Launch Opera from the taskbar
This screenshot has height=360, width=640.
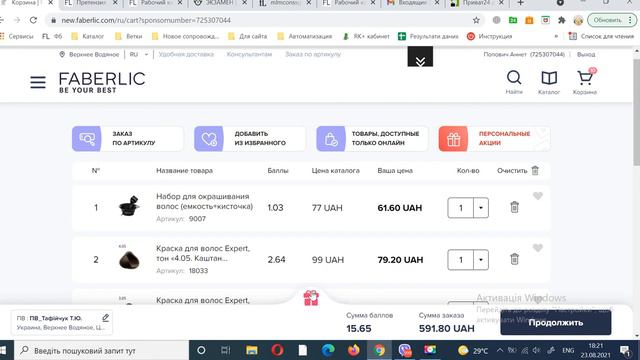coord(277,350)
